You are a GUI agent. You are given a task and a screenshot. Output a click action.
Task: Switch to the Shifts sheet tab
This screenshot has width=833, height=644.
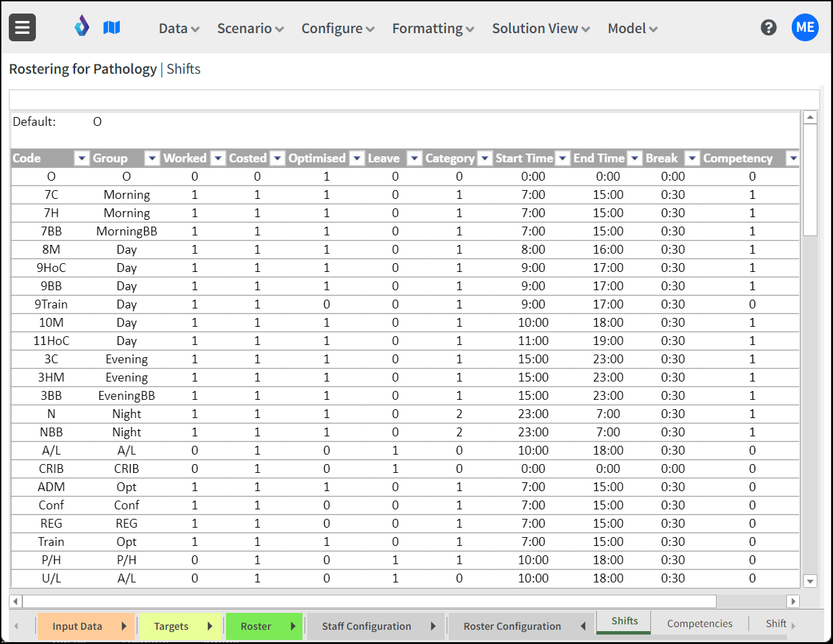[624, 622]
